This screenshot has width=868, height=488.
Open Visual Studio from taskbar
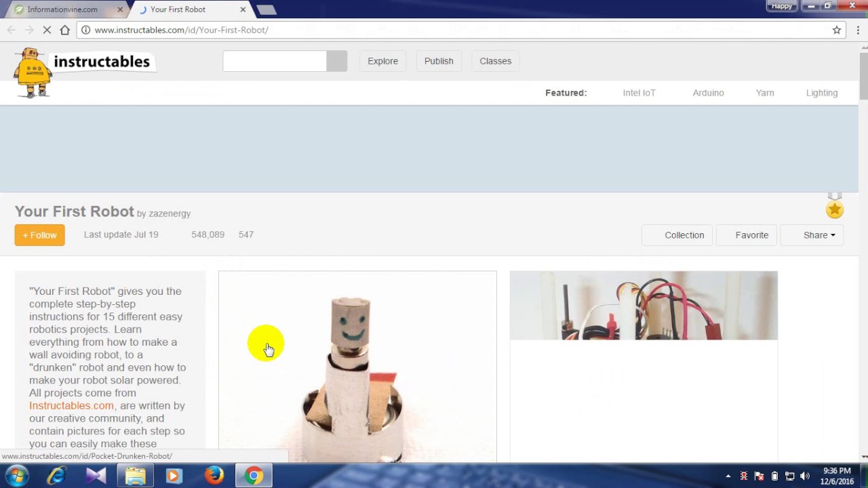pyautogui.click(x=96, y=476)
